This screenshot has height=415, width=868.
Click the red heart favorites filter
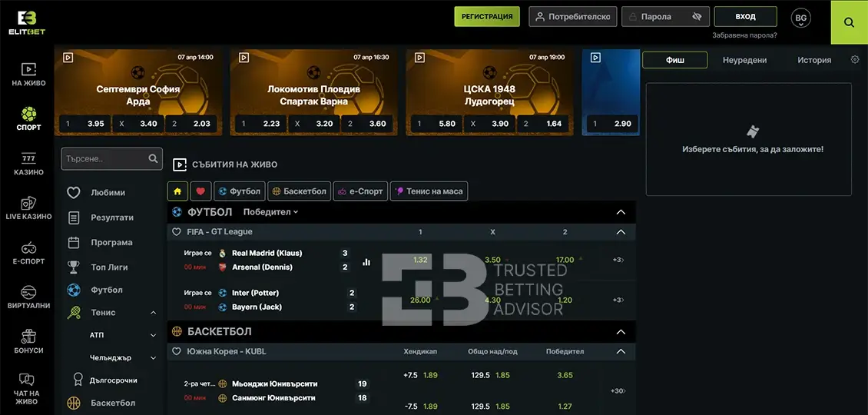tap(200, 191)
